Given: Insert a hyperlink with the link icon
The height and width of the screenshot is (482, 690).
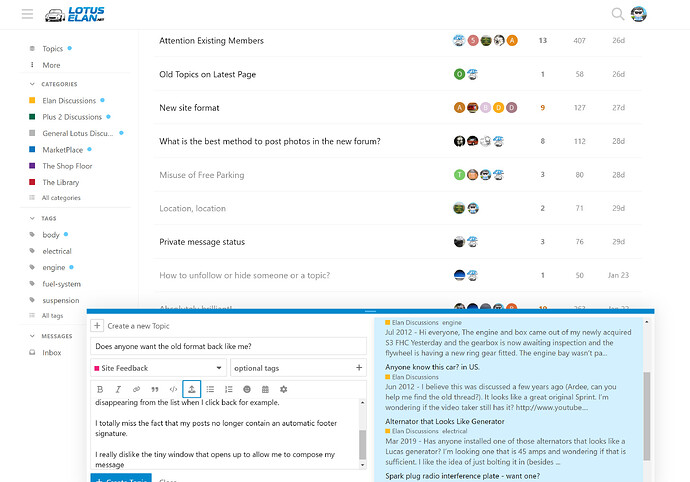Looking at the screenshot, I should (136, 389).
